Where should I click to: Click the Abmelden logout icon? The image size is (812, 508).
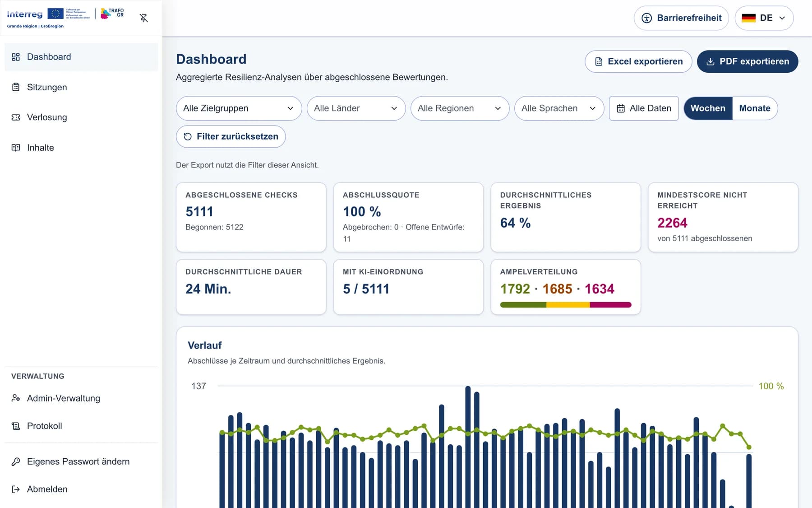[16, 489]
